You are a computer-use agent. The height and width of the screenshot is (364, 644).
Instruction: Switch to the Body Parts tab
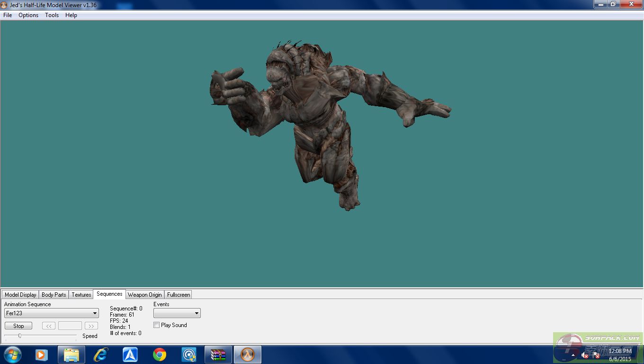(x=54, y=294)
